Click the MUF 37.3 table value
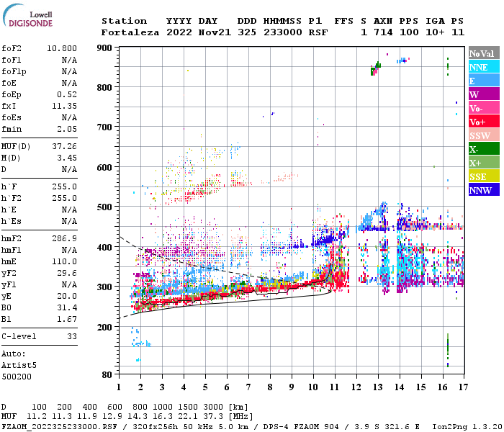 213,417
